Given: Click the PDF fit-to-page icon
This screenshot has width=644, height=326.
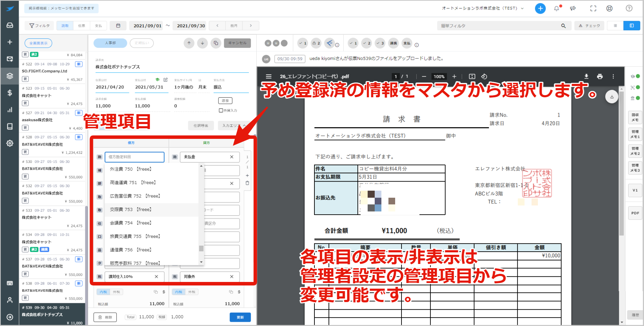Looking at the screenshot, I should click(472, 76).
